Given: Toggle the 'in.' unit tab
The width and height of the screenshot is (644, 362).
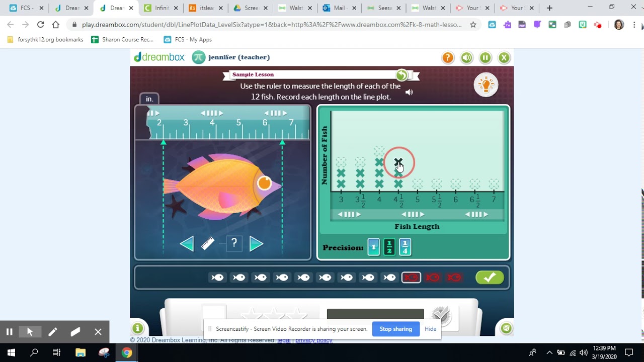Looking at the screenshot, I should [x=149, y=99].
